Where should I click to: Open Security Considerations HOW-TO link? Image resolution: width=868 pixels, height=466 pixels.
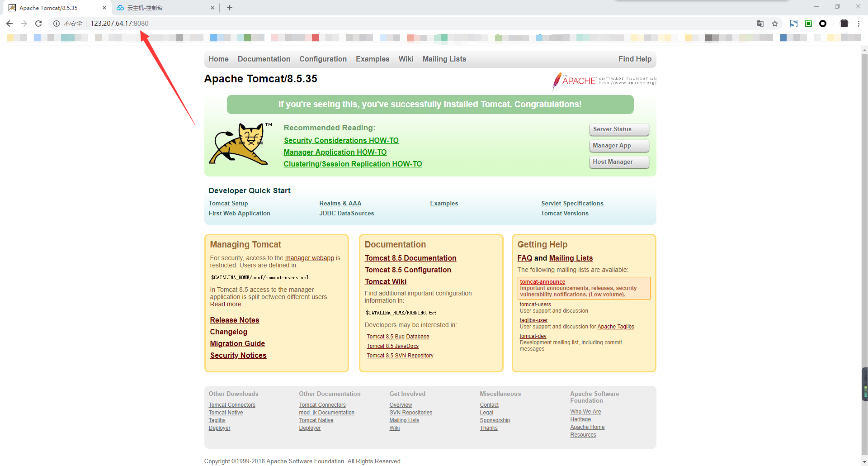point(341,141)
